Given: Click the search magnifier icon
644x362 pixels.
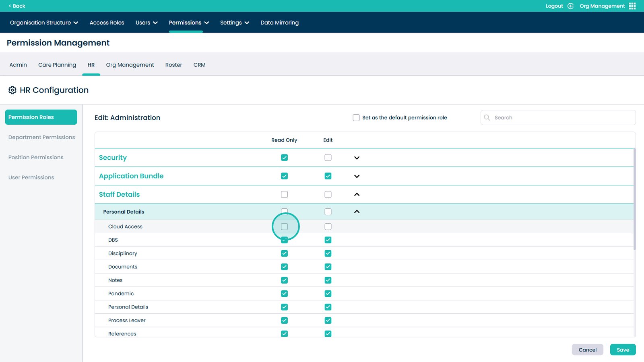Looking at the screenshot, I should [487, 117].
